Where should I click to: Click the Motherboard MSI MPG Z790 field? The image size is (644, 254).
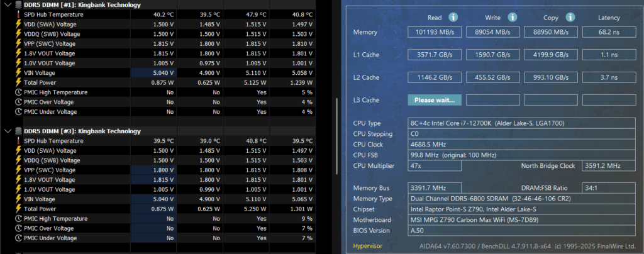521,220
